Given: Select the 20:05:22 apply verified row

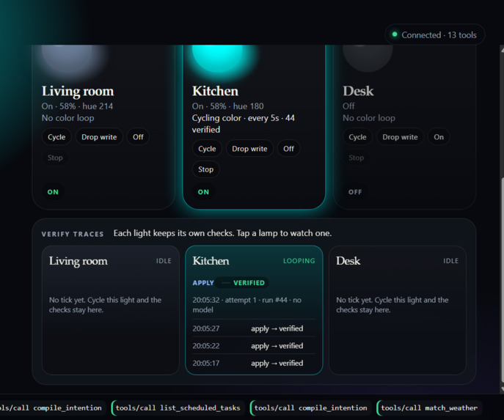Looking at the screenshot, I should 254,346.
